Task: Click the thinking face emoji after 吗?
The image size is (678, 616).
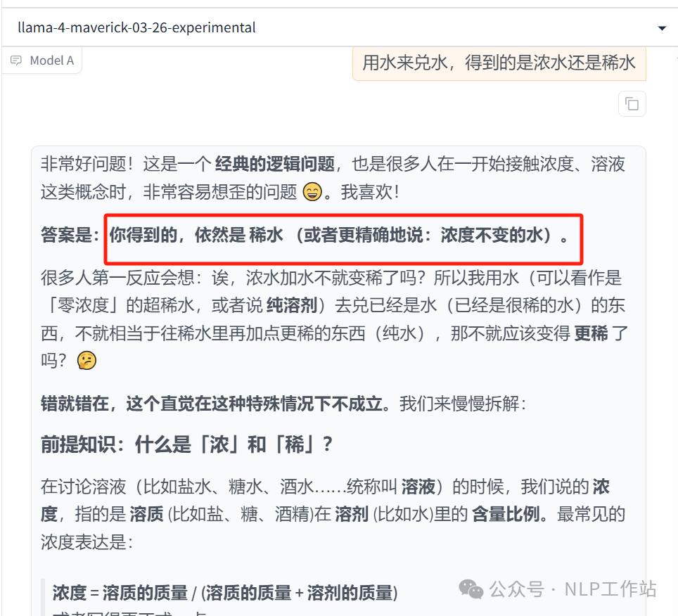Action: coord(87,361)
